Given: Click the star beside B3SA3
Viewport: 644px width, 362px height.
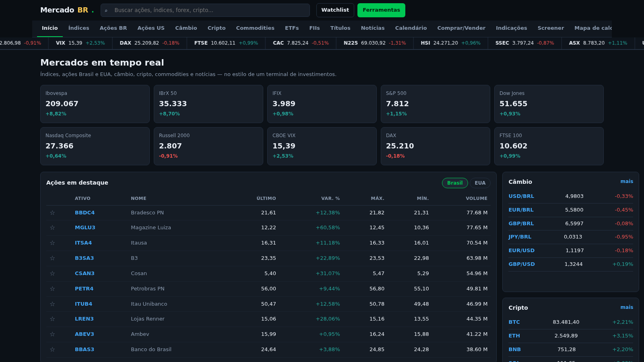Looking at the screenshot, I should [x=52, y=258].
